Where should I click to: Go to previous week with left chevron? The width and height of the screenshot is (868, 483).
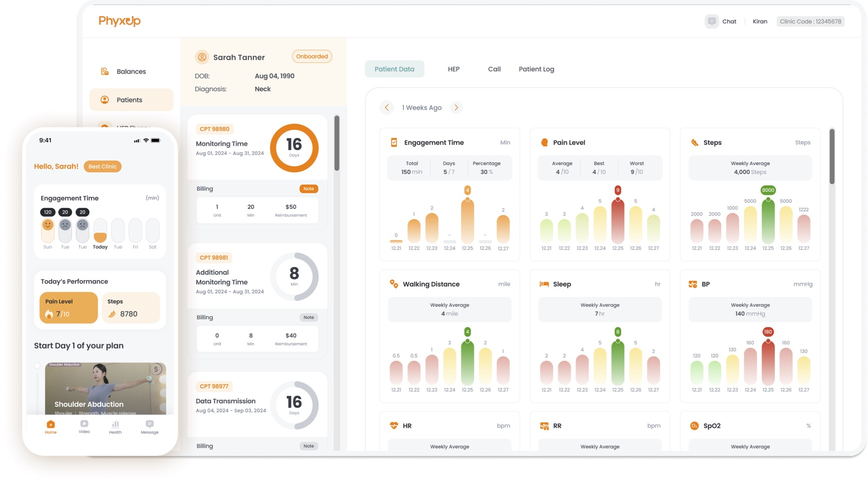[x=386, y=108]
